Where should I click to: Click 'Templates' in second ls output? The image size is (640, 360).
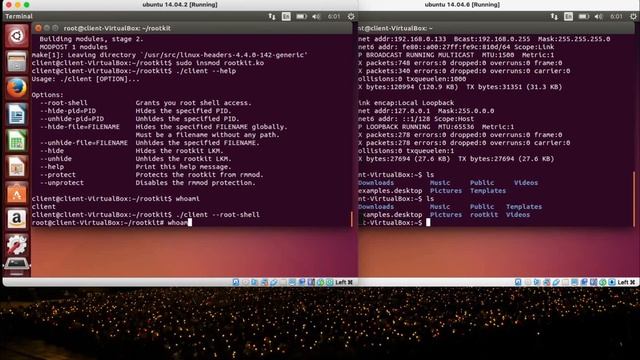(x=524, y=207)
